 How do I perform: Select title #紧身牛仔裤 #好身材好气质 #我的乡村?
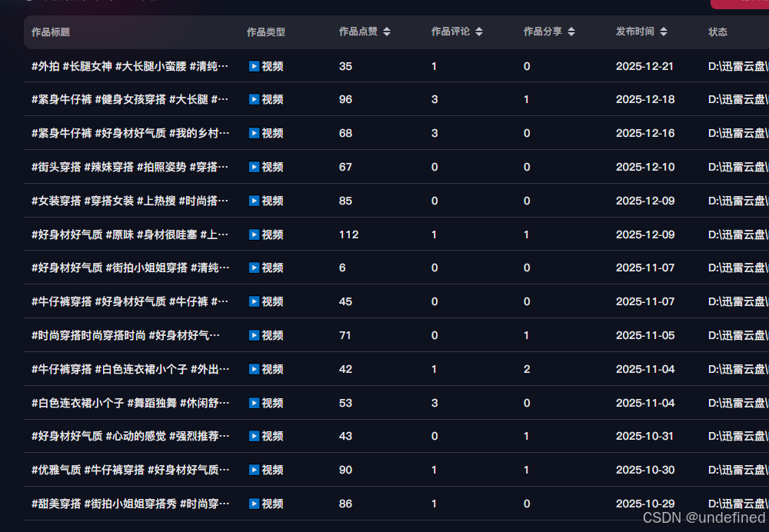[131, 133]
